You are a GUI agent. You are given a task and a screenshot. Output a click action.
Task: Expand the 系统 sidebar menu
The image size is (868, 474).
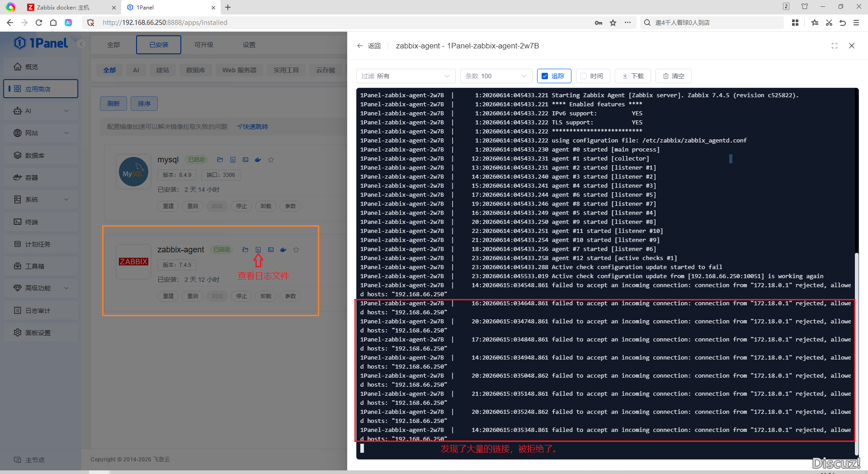point(41,199)
